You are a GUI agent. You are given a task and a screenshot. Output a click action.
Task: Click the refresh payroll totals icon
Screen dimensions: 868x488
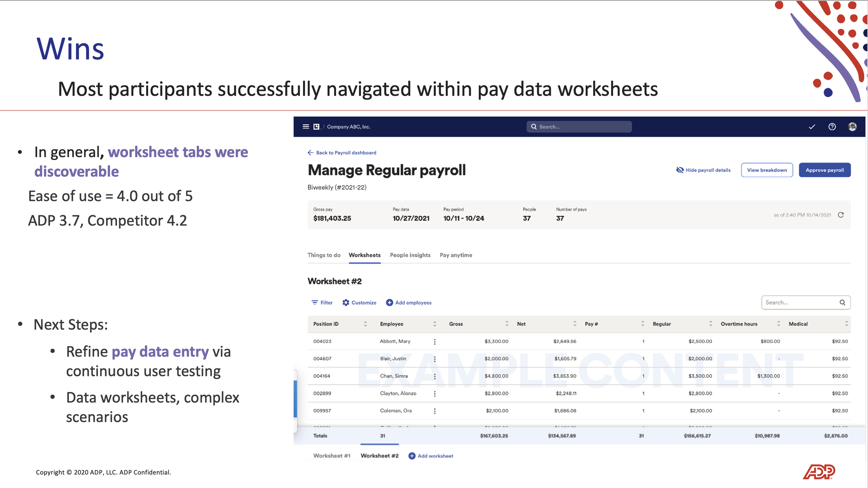click(x=841, y=215)
